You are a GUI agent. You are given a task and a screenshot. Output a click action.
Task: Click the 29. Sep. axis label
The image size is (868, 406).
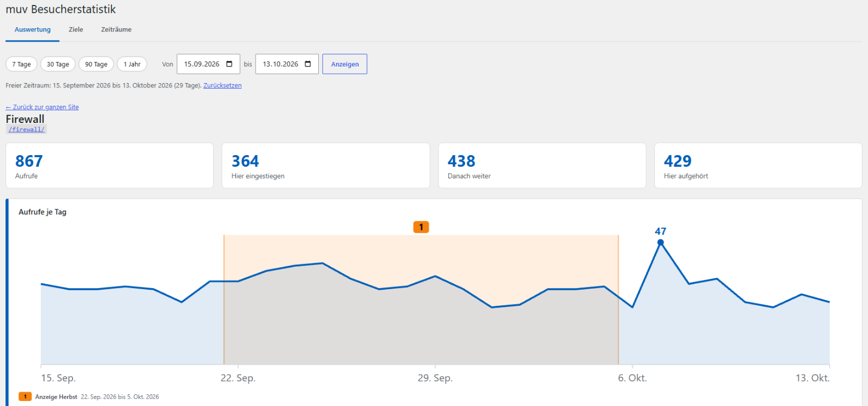coord(435,378)
